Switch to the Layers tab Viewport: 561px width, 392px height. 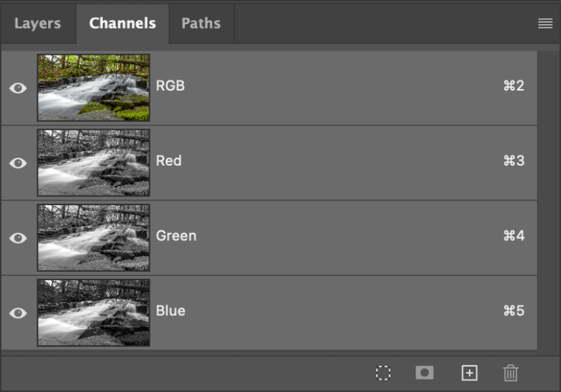tap(37, 23)
